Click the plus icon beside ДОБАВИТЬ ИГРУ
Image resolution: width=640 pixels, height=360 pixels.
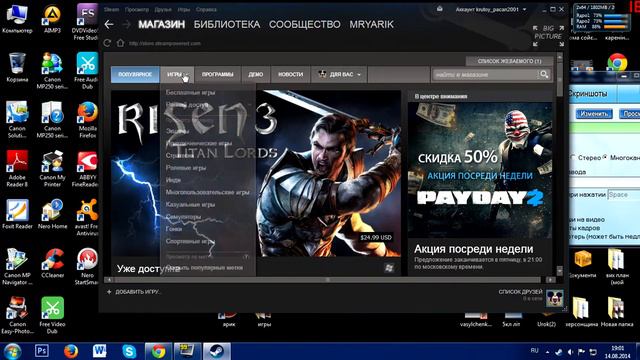tap(109, 292)
